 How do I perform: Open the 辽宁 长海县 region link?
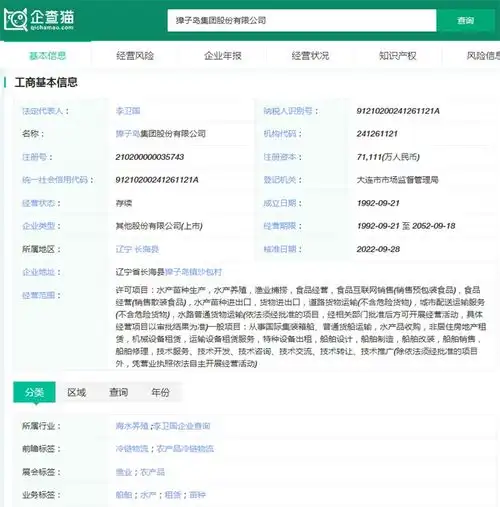coord(137,249)
